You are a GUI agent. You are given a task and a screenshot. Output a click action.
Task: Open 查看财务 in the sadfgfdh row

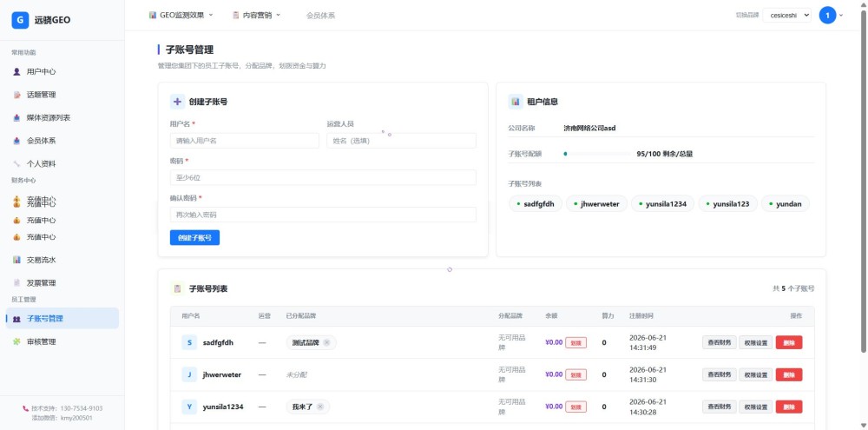point(720,342)
